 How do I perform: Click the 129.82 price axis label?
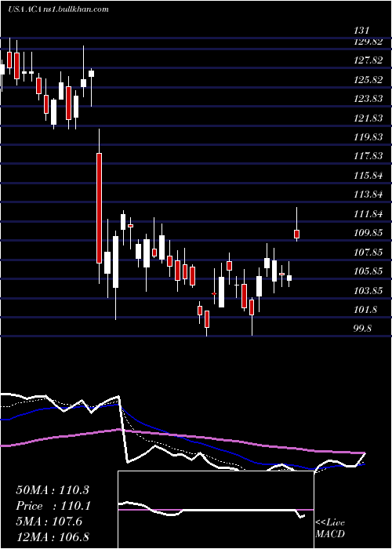click(368, 42)
